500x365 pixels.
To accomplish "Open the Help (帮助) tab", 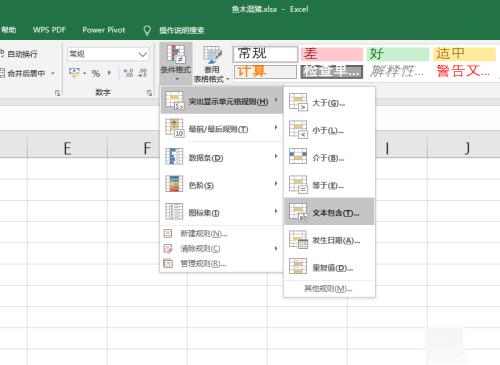I will (8, 30).
